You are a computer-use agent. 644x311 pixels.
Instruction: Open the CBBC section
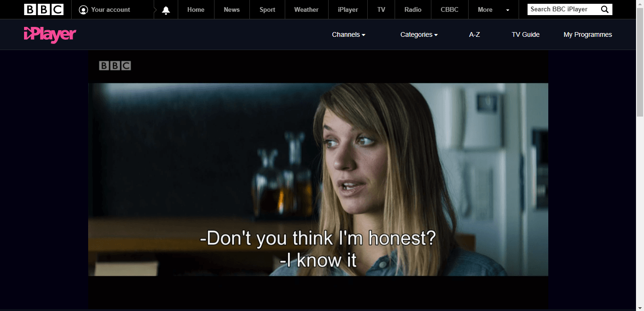tap(449, 9)
